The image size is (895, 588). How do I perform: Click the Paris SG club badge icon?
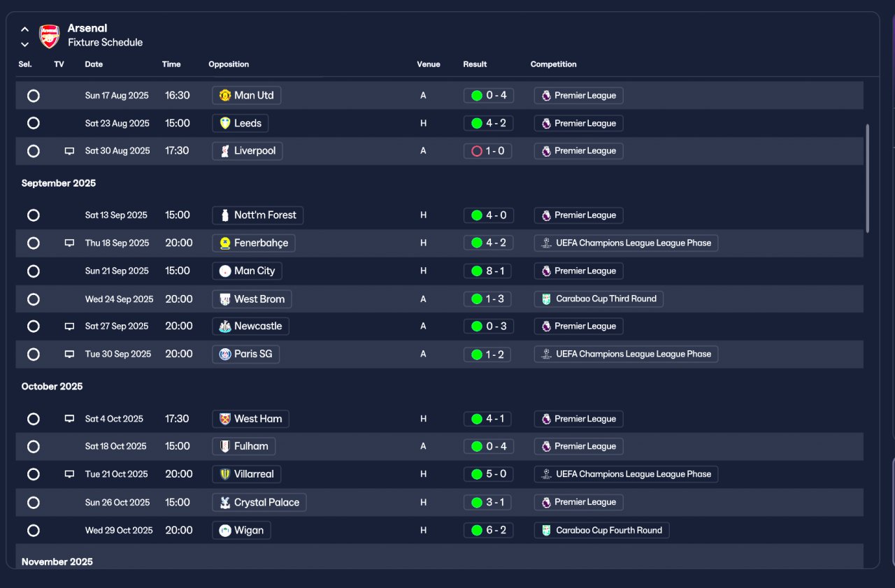[225, 354]
